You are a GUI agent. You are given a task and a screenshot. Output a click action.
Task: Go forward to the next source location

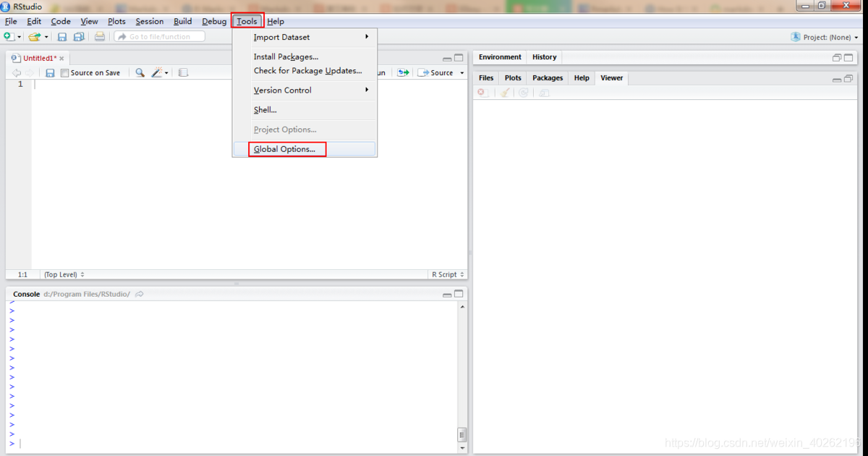click(30, 73)
